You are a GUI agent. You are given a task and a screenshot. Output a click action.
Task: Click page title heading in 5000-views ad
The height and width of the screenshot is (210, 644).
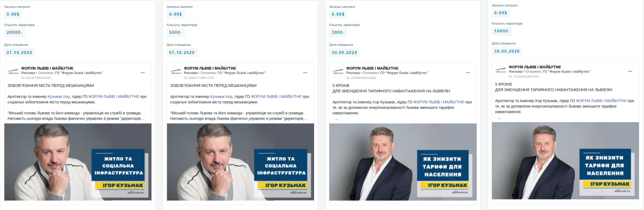coord(210,68)
